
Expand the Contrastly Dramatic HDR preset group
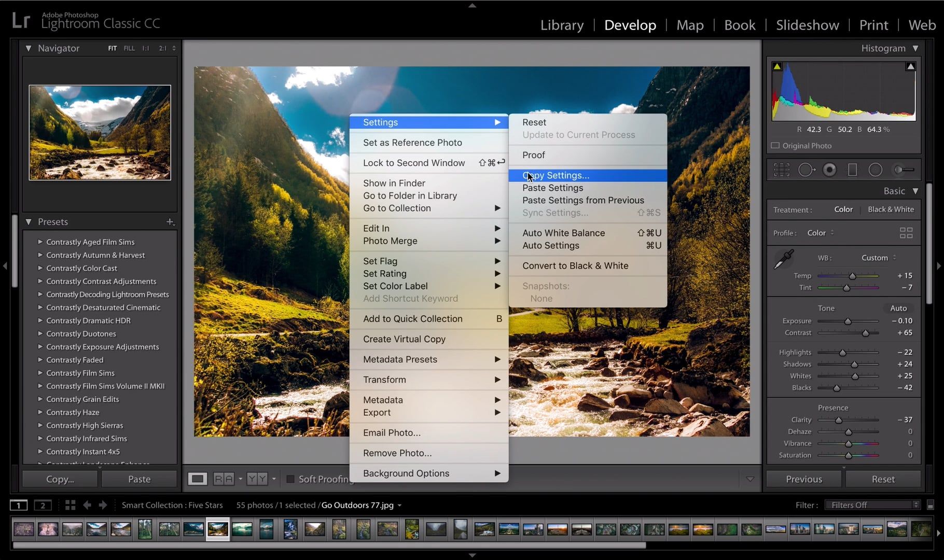[x=40, y=320]
